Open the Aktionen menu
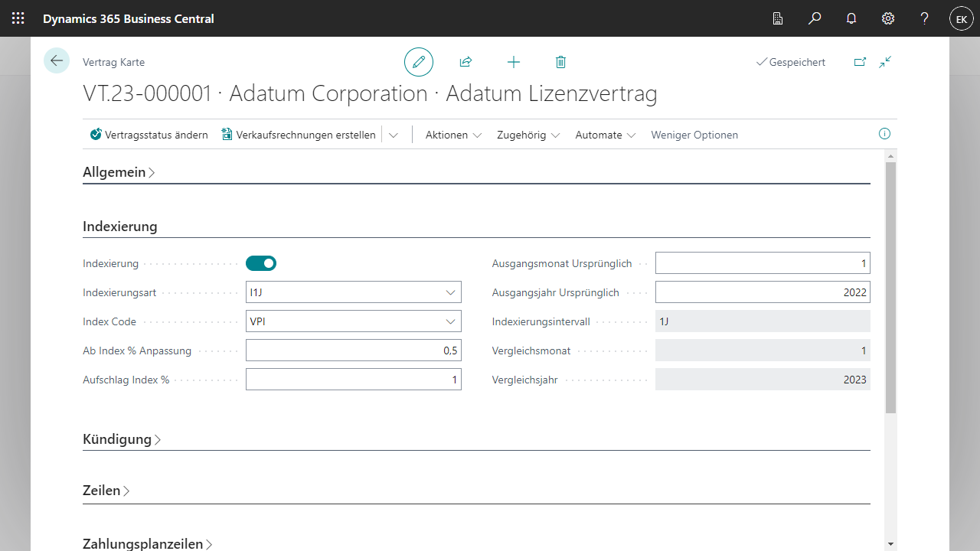This screenshot has width=980, height=551. point(453,135)
